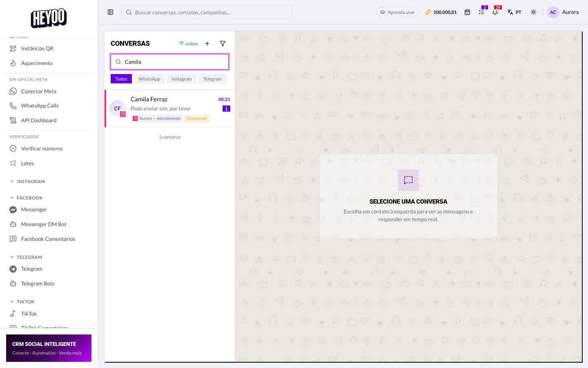Open the tasks checklist with badge 2

(x=481, y=12)
